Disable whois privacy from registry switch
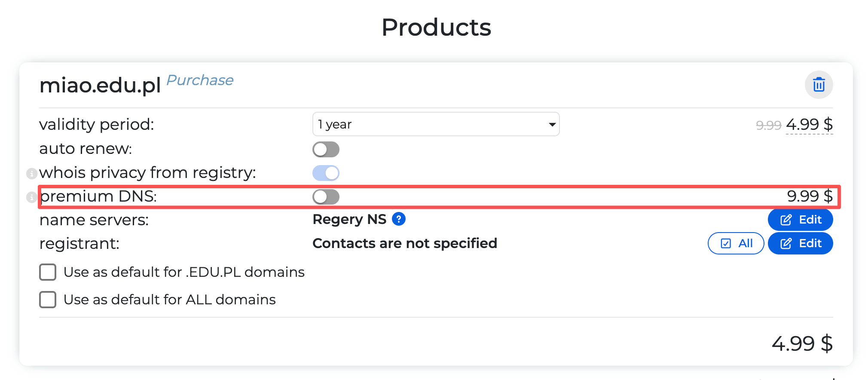 coord(326,173)
